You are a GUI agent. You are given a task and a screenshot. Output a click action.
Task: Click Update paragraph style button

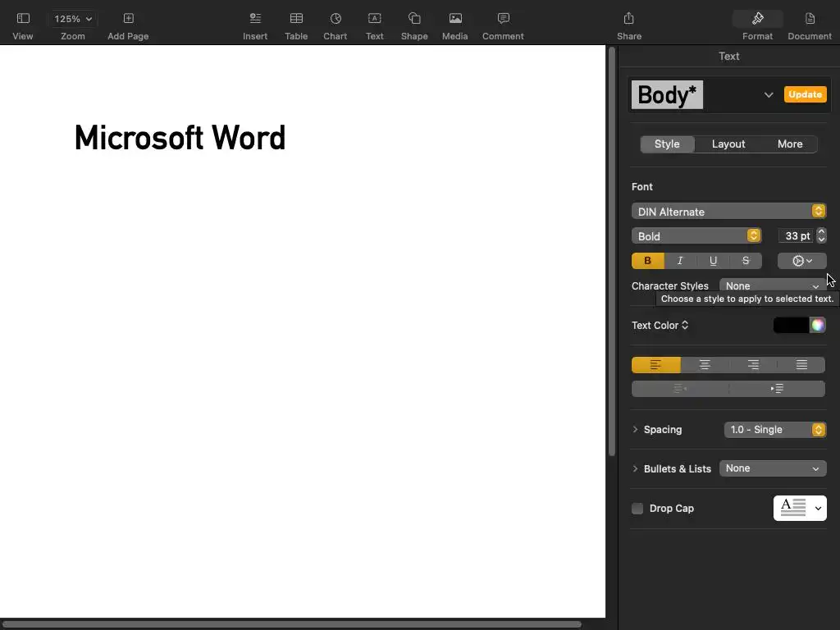[806, 94]
